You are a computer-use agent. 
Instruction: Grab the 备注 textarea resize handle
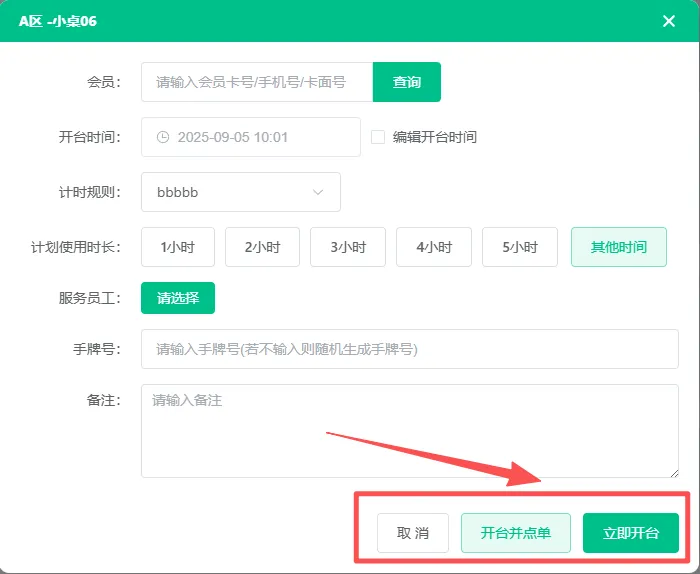coord(673,472)
